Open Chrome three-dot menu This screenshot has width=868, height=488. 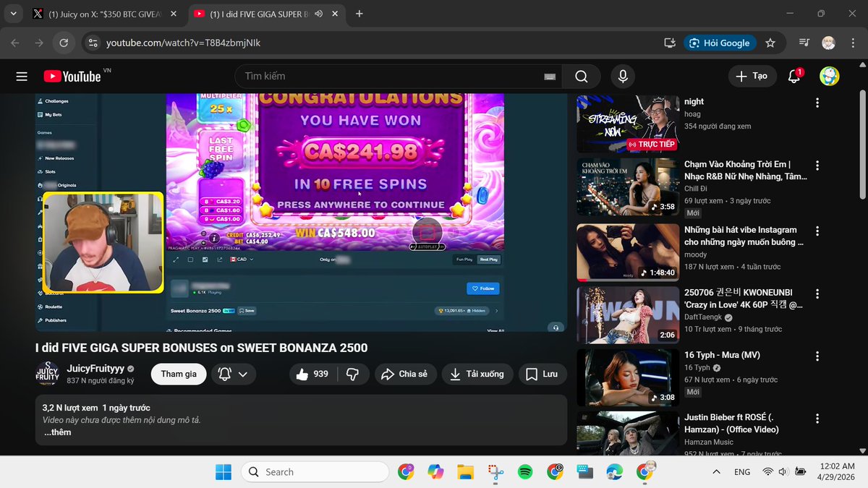[852, 43]
